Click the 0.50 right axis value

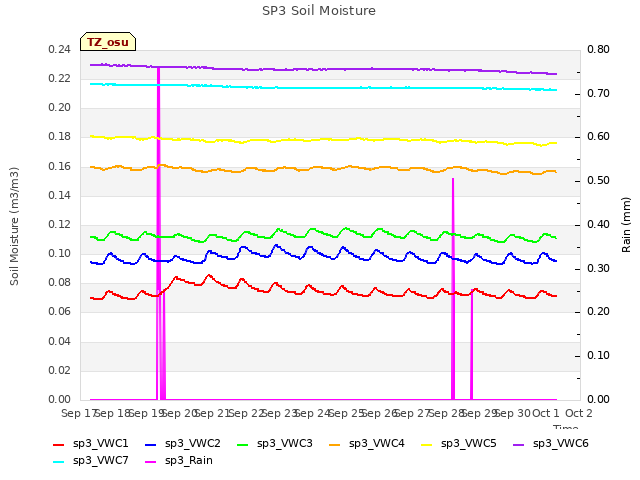598,180
